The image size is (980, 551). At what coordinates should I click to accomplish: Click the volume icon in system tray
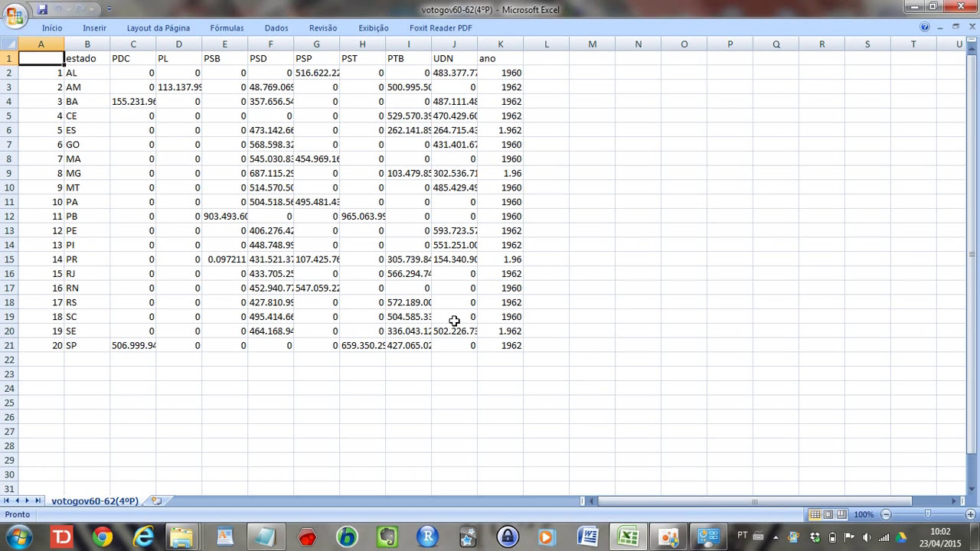[x=867, y=537]
